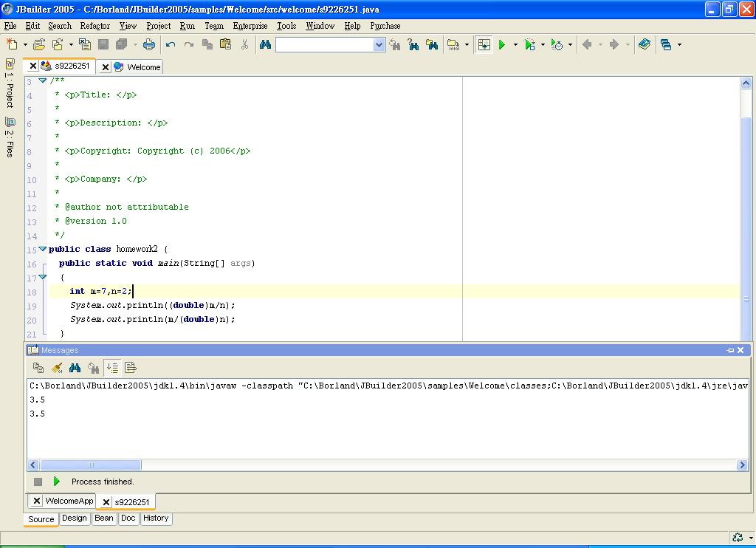Open the Run Project dropdown arrow
756x548 pixels.
point(515,45)
